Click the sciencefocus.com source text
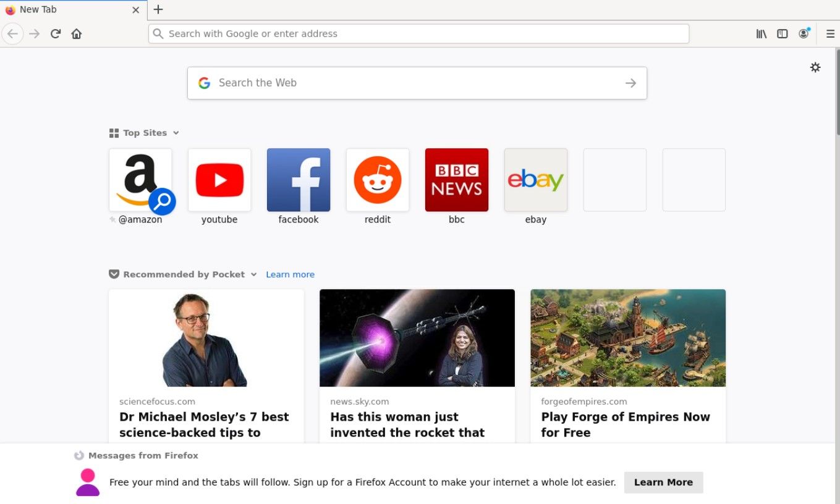This screenshot has width=840, height=504. tap(157, 401)
